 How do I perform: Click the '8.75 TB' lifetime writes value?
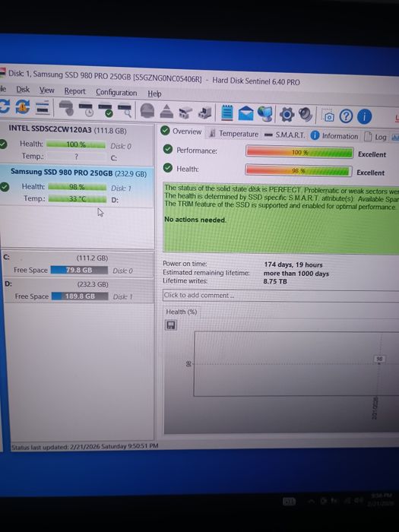click(275, 281)
